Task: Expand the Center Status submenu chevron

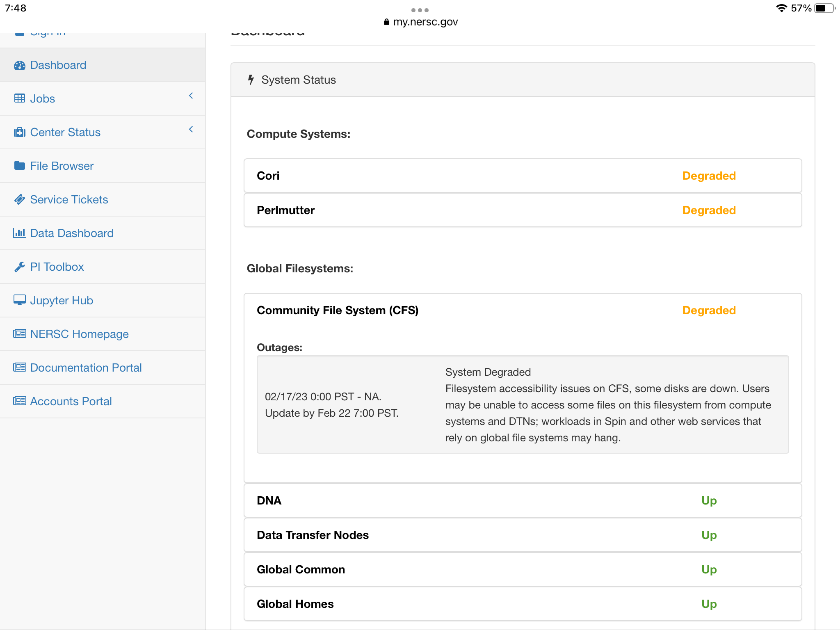Action: point(191,130)
